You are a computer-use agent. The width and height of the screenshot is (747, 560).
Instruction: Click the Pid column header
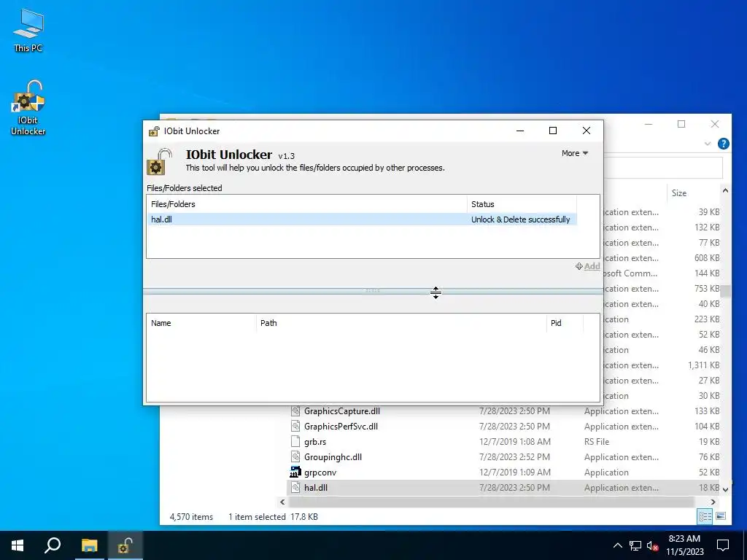[565, 323]
